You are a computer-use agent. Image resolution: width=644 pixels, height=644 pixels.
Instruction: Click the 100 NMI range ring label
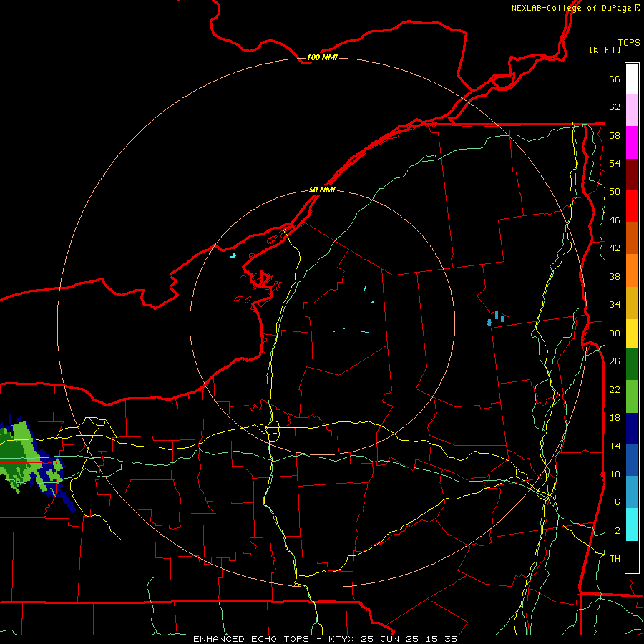pos(322,57)
